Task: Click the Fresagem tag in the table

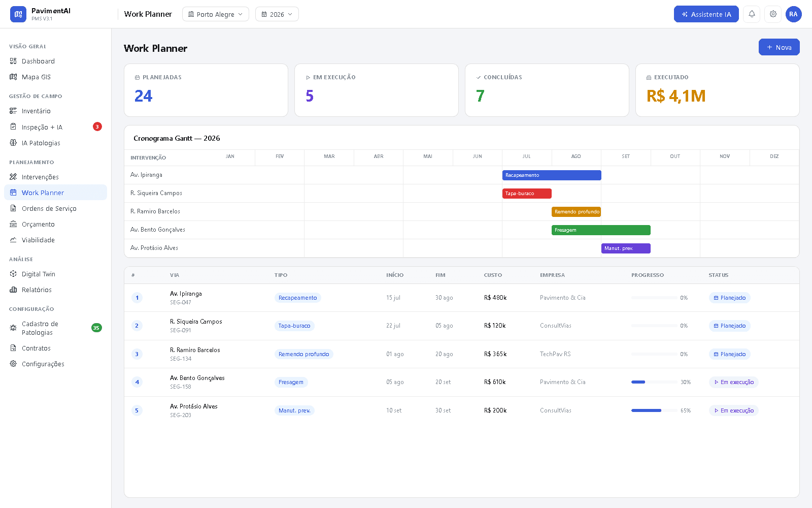Action: point(291,382)
